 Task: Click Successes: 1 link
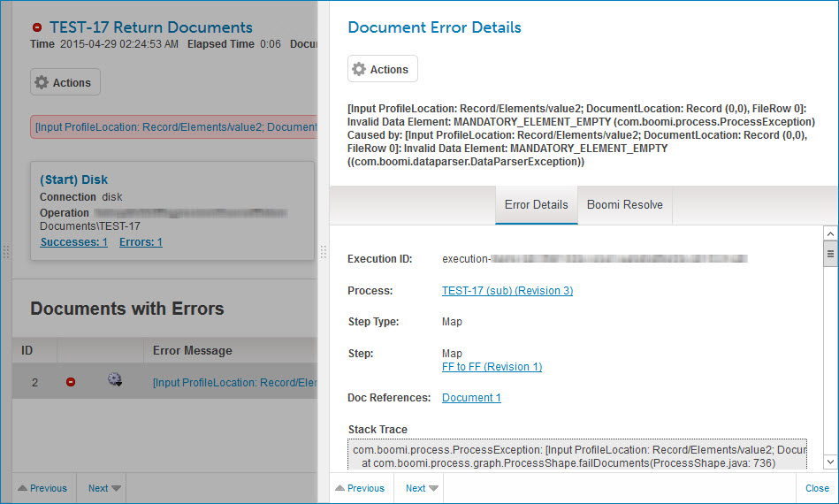(x=74, y=242)
